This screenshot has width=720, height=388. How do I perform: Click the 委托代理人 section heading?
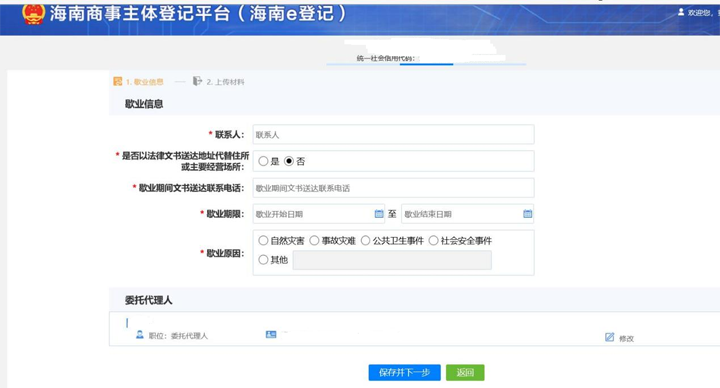click(149, 300)
